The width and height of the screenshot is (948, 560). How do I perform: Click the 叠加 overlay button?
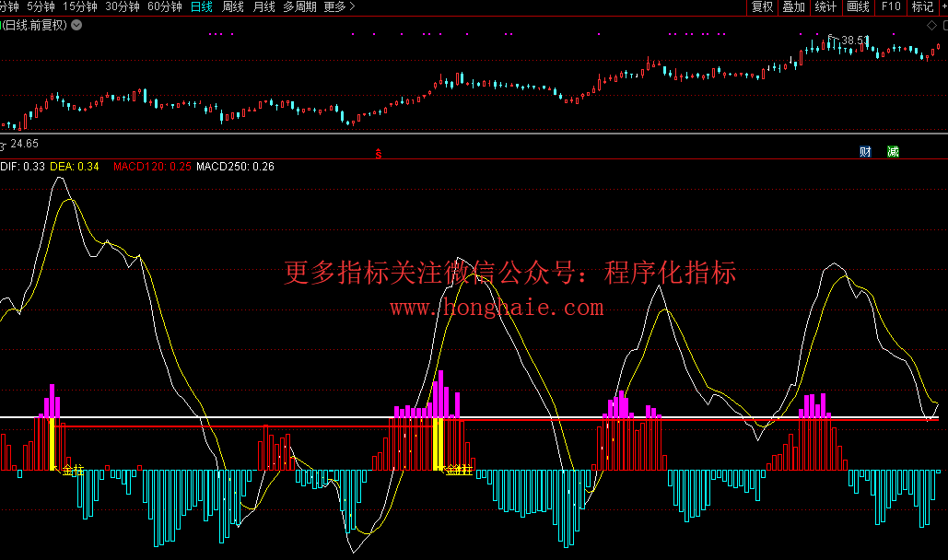coord(793,7)
